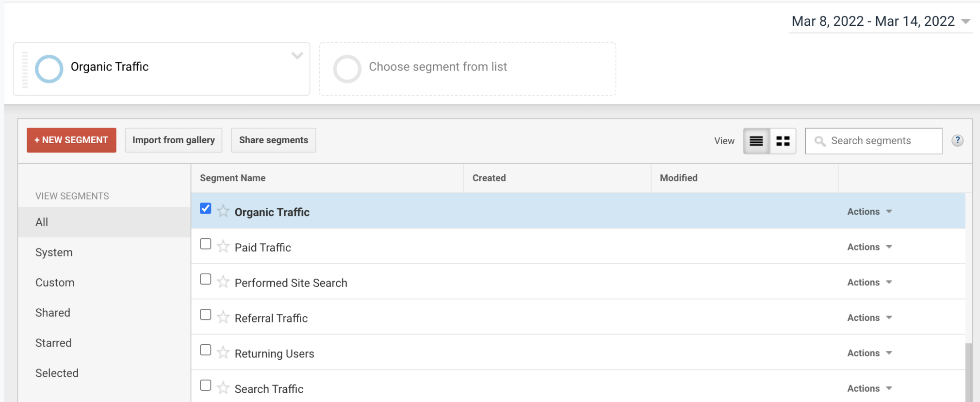Switch to list view icon
This screenshot has height=402, width=980.
pyautogui.click(x=756, y=141)
